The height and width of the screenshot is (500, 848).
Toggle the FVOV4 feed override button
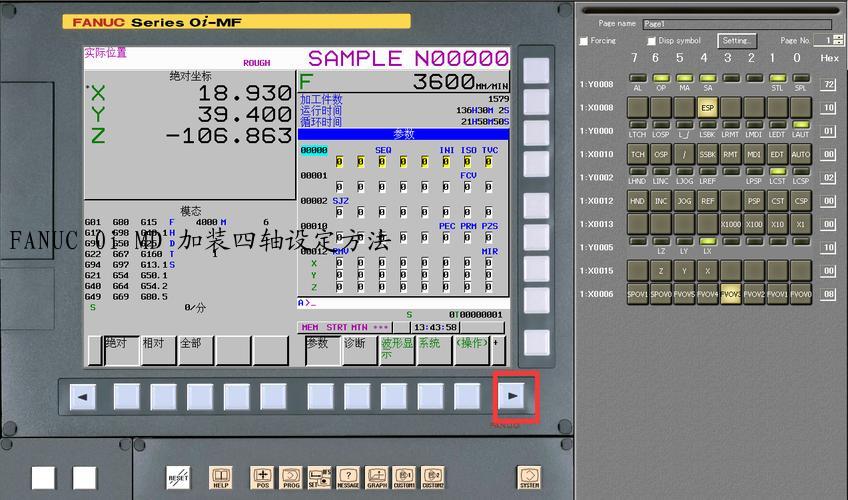pos(707,294)
